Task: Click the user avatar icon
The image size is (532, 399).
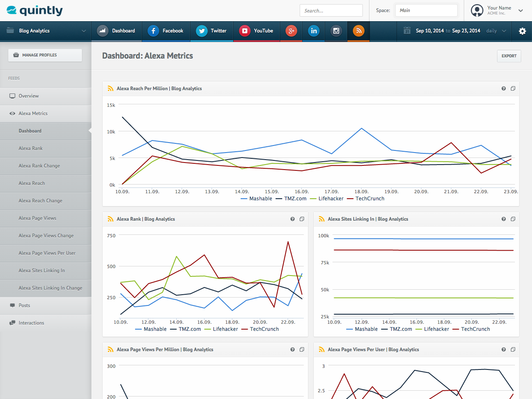Action: tap(477, 10)
